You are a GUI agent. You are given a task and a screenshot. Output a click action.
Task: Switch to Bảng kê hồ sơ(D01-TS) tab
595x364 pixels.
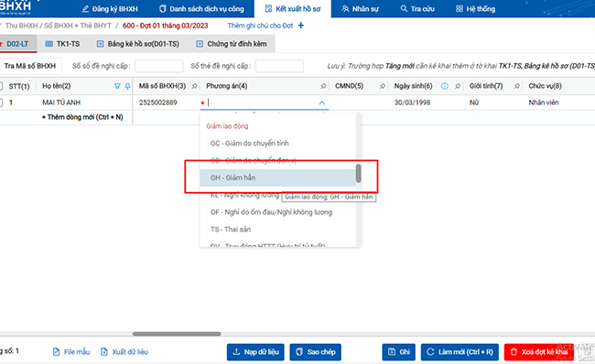coord(138,44)
